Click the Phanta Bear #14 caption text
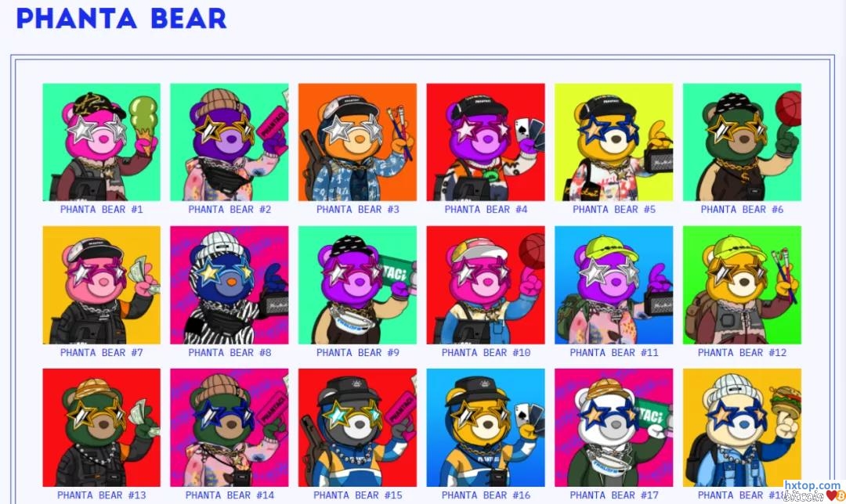Screen dimensions: 846x504 click(x=230, y=495)
